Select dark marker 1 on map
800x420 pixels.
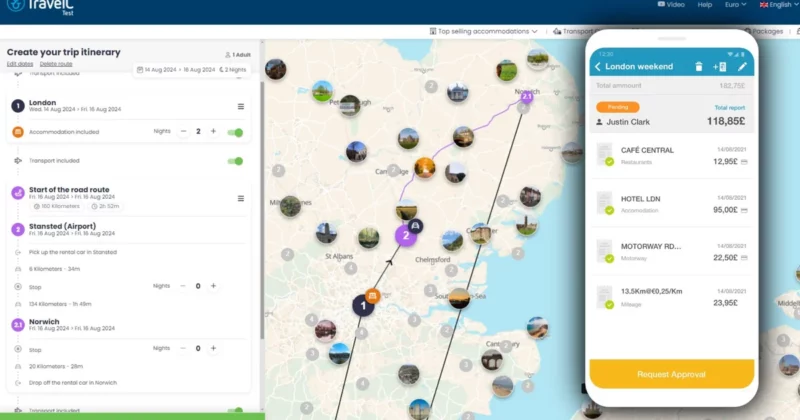pyautogui.click(x=363, y=306)
